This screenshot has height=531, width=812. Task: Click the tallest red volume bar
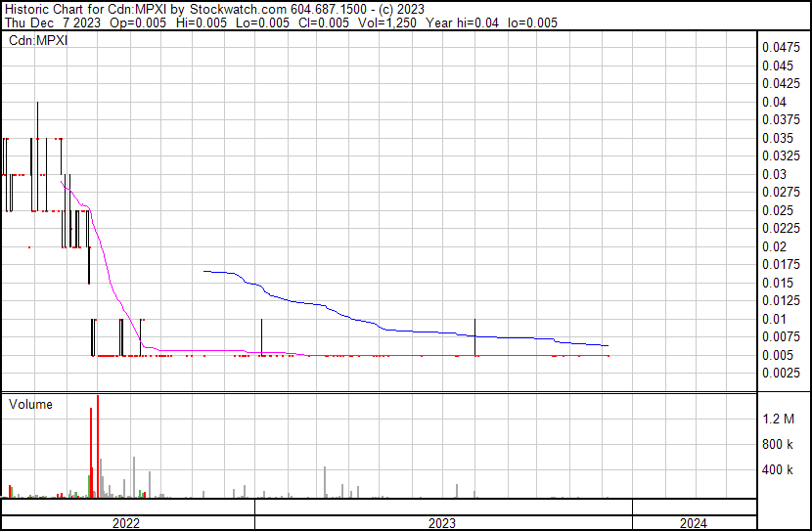click(x=98, y=446)
